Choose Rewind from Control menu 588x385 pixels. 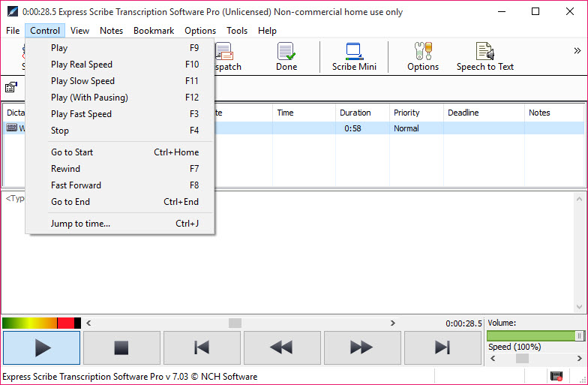tap(120, 169)
